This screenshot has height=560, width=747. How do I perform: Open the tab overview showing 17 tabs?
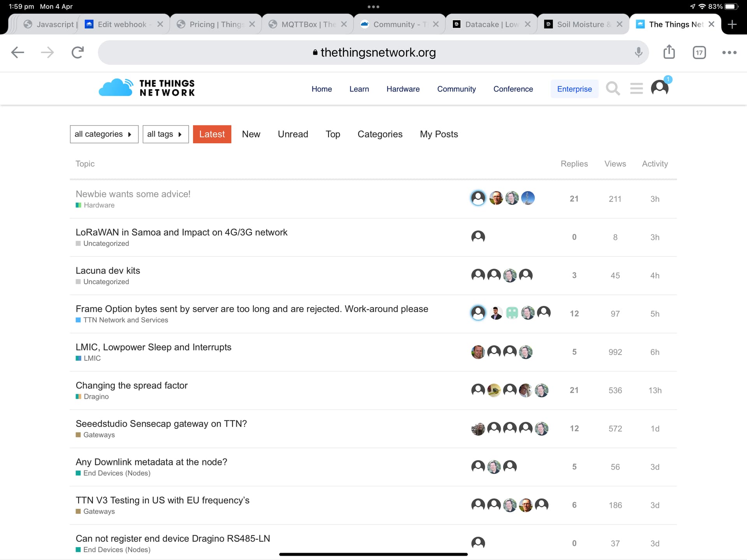click(699, 53)
